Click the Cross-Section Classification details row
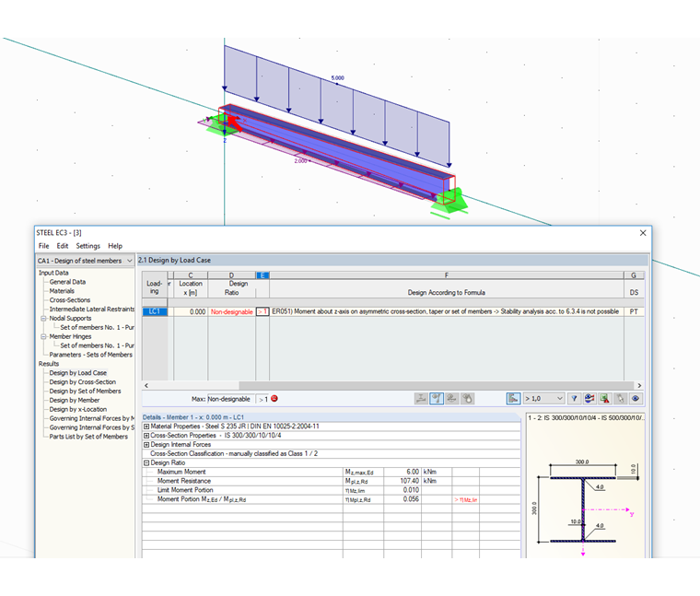Screen dimensions: 700x596 point(331,453)
